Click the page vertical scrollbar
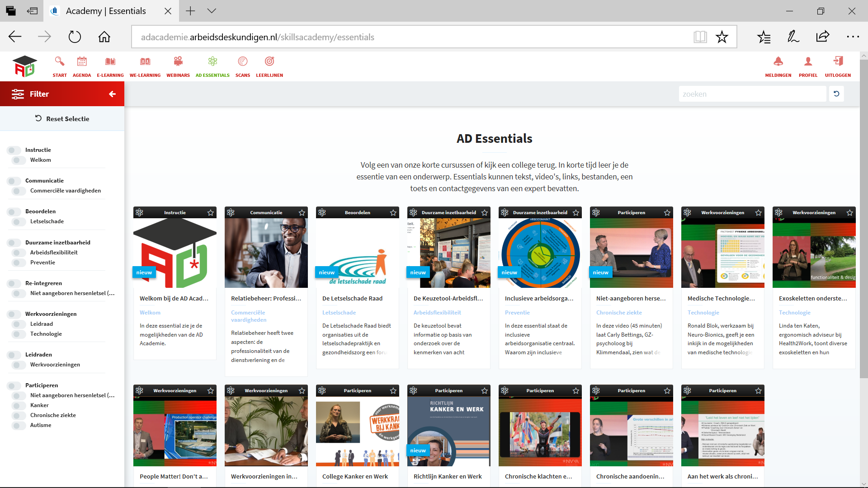 pyautogui.click(x=863, y=217)
